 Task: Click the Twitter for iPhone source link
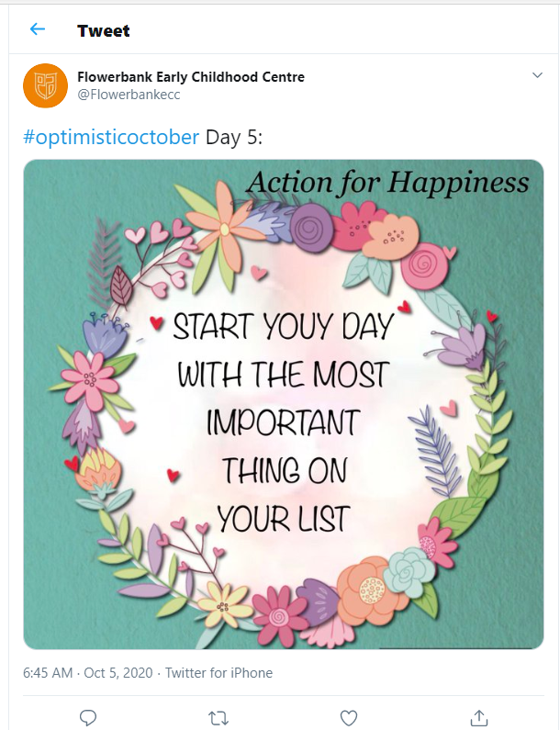tap(218, 673)
